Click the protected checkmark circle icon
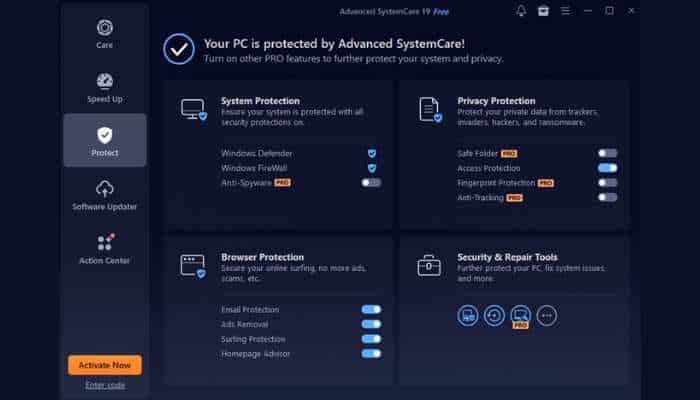Image resolution: width=700 pixels, height=400 pixels. pyautogui.click(x=179, y=49)
